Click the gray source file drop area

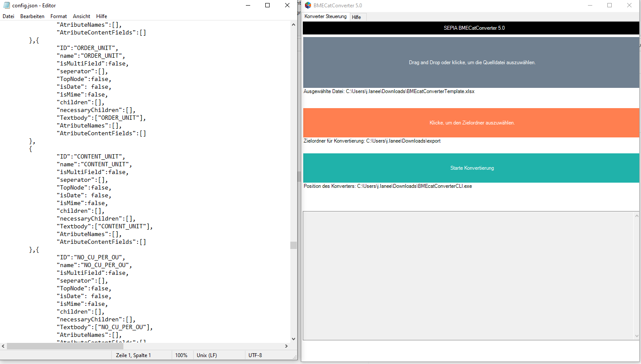471,62
